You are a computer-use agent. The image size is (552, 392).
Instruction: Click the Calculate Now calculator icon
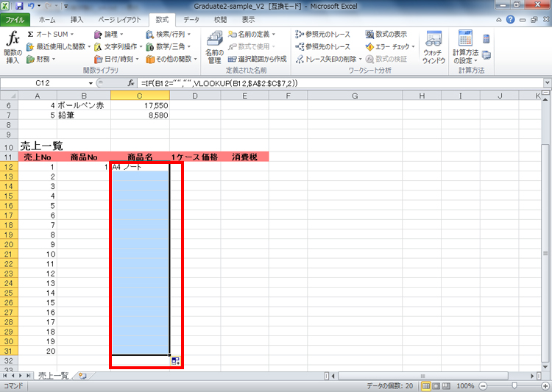click(x=486, y=39)
